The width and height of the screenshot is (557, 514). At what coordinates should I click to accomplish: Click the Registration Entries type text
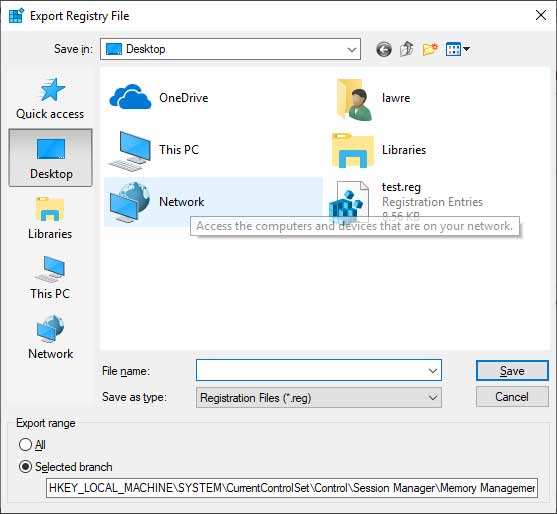point(432,202)
